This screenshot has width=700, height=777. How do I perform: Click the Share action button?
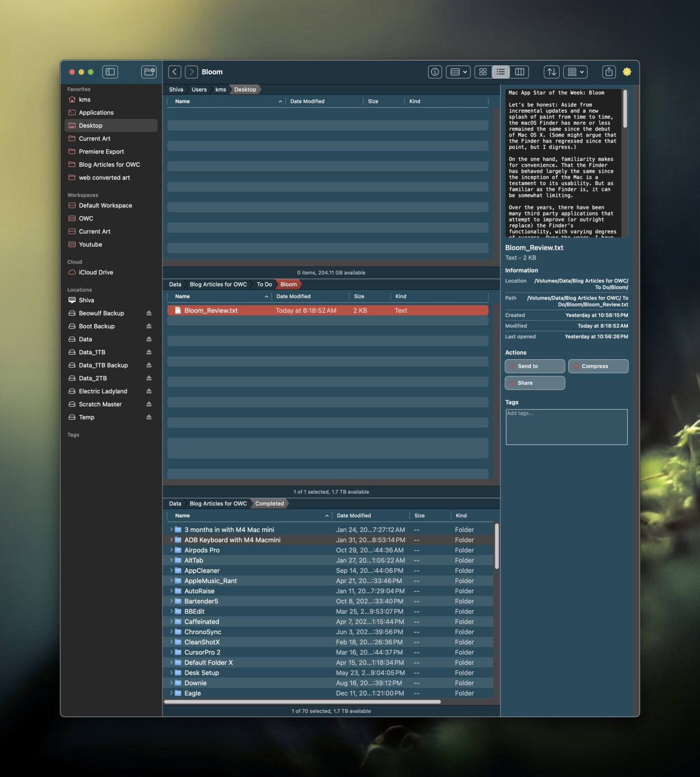[x=534, y=383]
